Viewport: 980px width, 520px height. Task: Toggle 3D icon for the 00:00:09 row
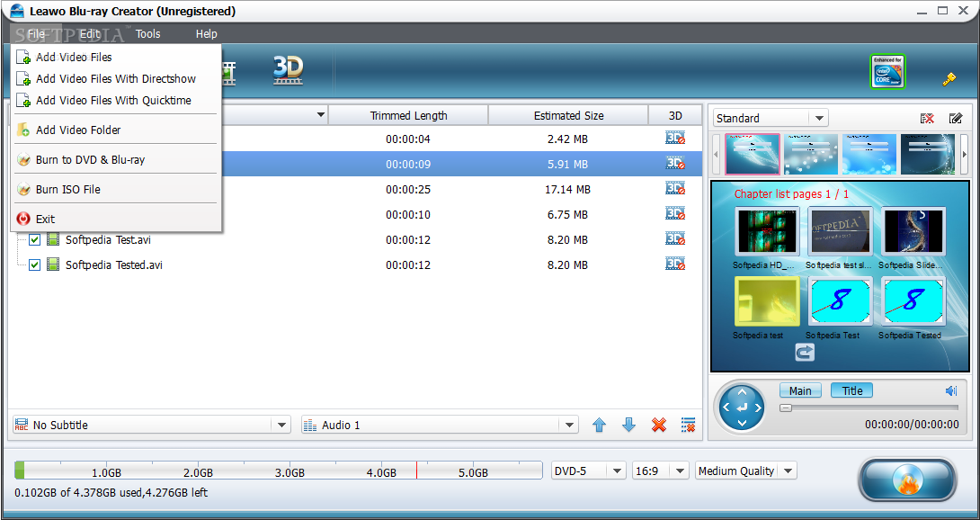[x=675, y=164]
